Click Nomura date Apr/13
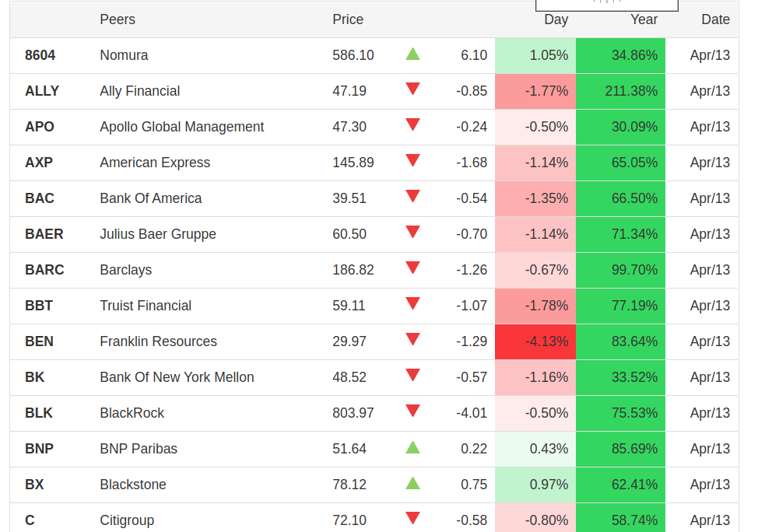Screen dimensions: 758x532 coord(710,55)
